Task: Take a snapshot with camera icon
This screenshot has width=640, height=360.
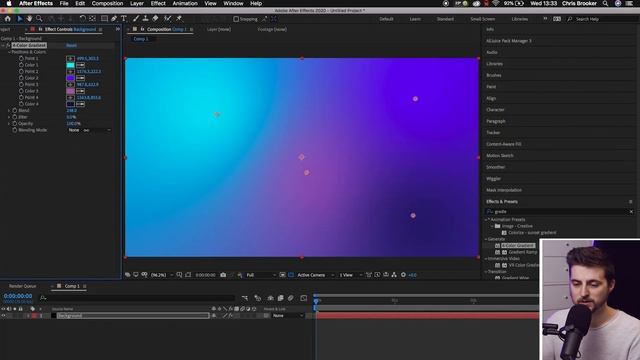Action: 223,275
